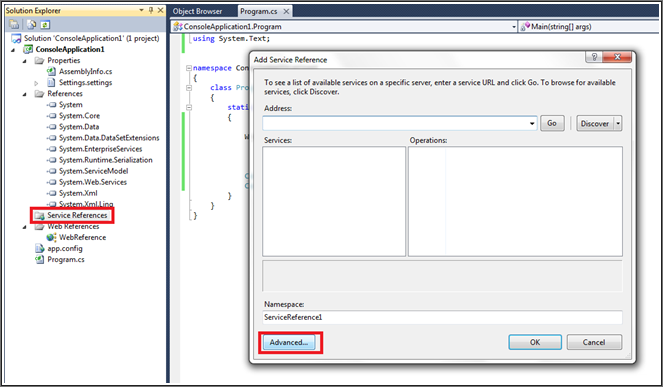Image resolution: width=663 pixels, height=387 pixels.
Task: Select WebReference in the tree
Action: tap(82, 237)
